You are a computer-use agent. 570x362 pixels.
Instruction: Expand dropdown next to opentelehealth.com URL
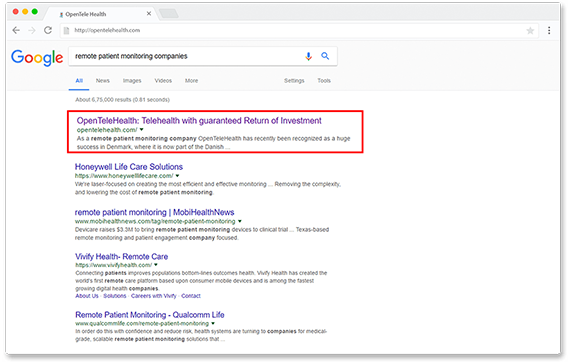(142, 130)
